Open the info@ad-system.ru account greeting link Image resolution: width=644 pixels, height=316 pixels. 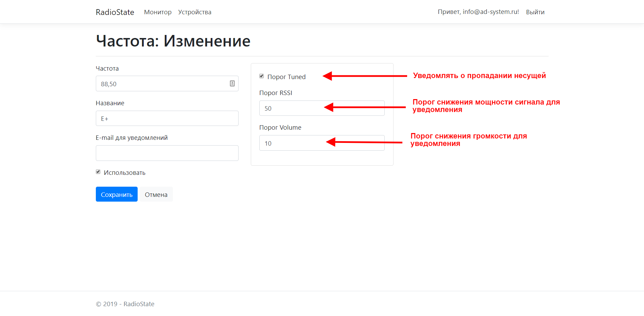[x=478, y=12]
